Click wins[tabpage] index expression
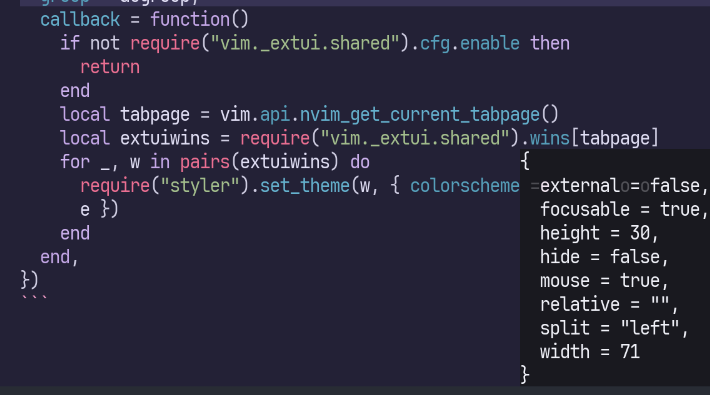The height and width of the screenshot is (395, 710). [594, 138]
